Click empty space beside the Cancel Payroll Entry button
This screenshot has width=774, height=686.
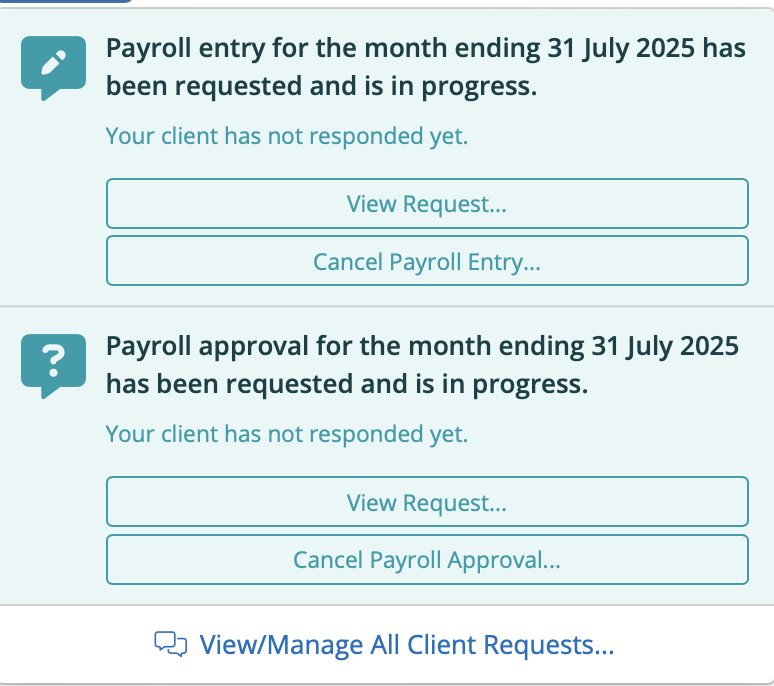click(53, 261)
